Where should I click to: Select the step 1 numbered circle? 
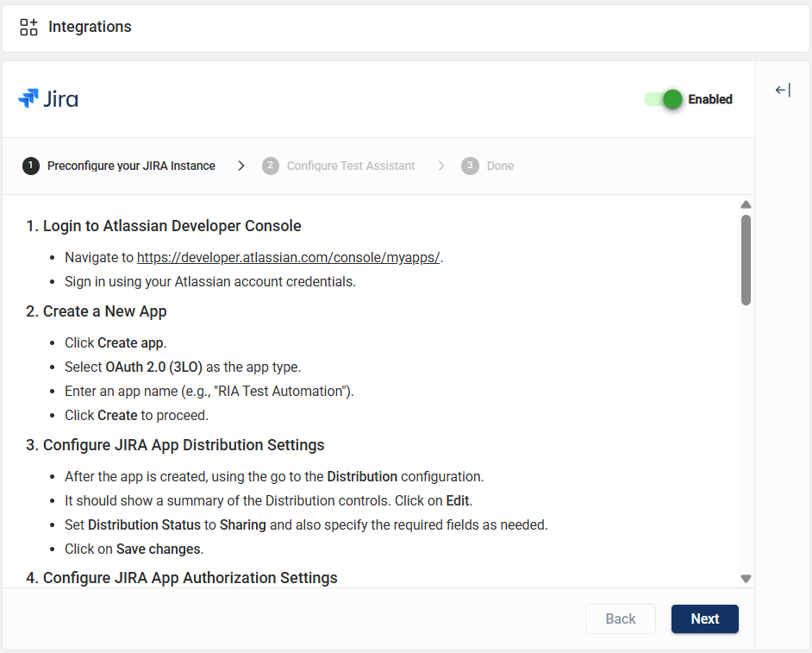[31, 166]
